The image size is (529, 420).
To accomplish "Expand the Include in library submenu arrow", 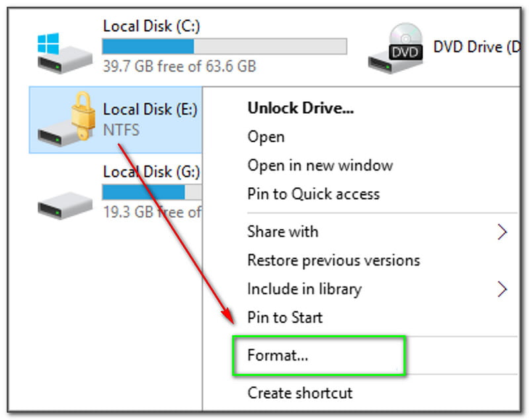I will 502,289.
